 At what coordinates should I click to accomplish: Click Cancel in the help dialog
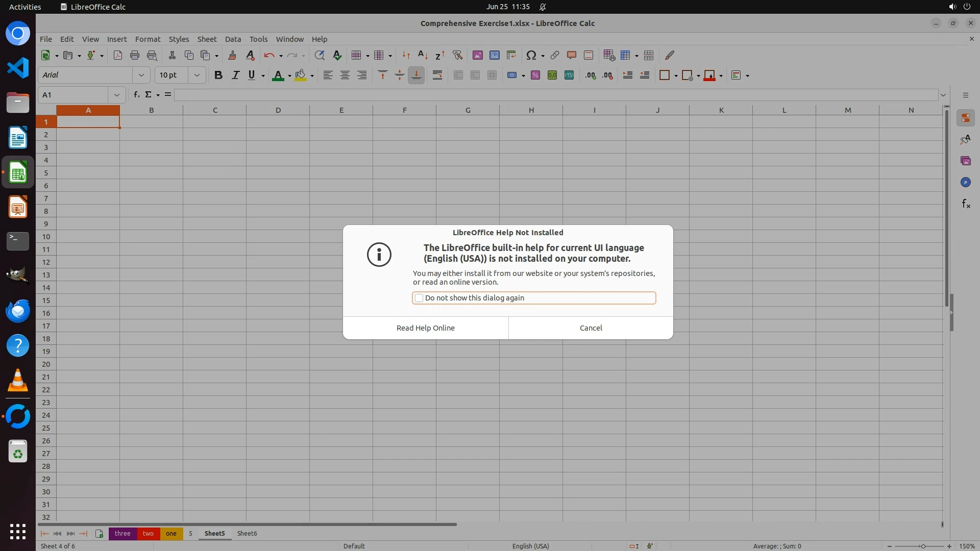(x=591, y=328)
